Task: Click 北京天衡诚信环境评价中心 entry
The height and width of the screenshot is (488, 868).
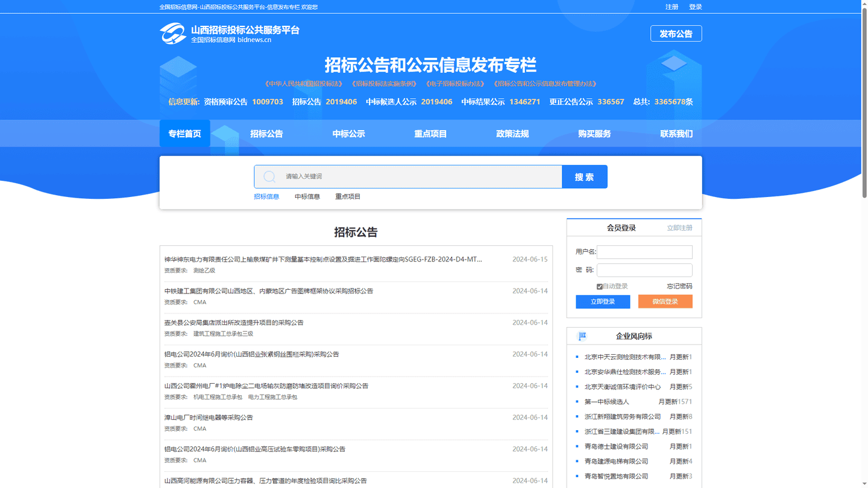Action: tap(623, 387)
